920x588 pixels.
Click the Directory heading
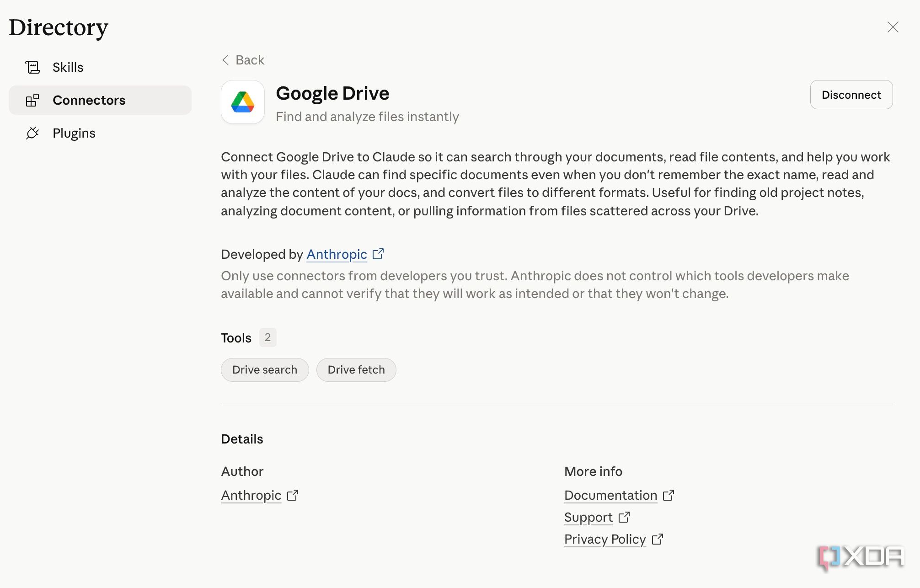point(59,27)
